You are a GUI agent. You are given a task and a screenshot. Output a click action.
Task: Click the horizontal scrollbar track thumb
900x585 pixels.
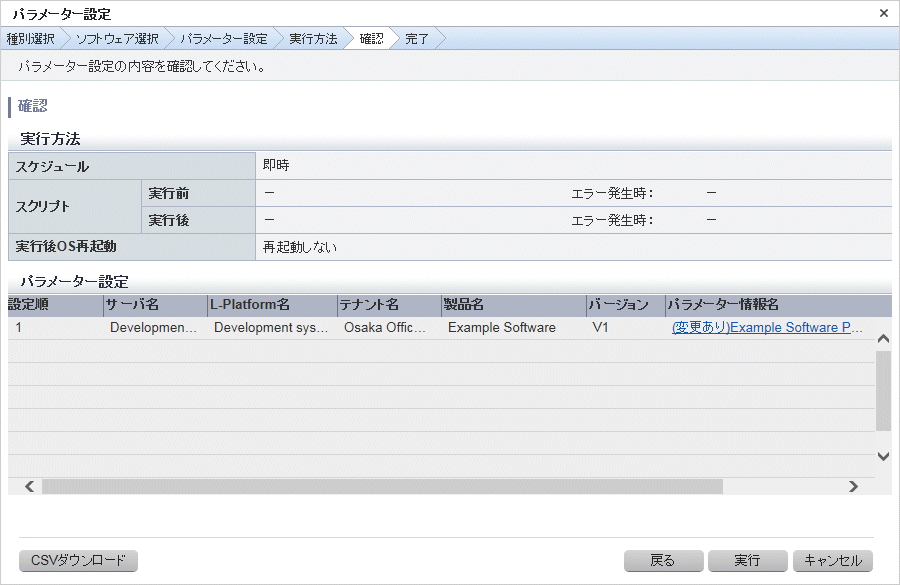click(x=380, y=486)
